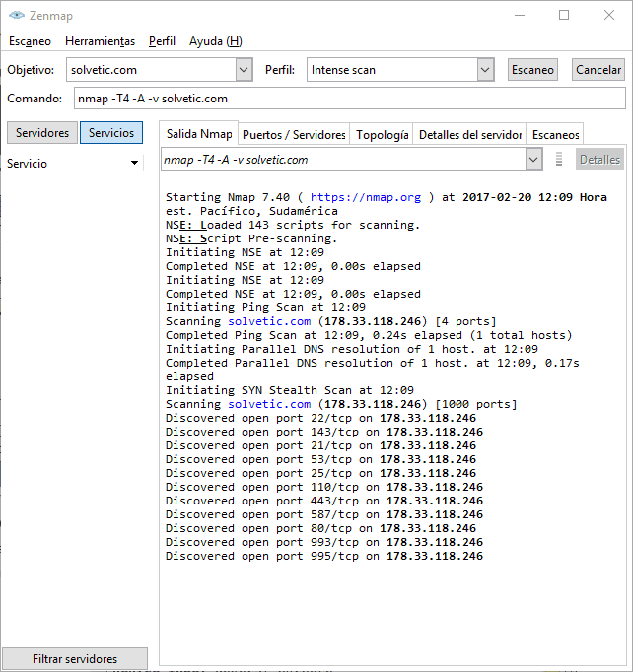
Task: Click the 'Completed Ping Scan' line
Action: click(369, 335)
